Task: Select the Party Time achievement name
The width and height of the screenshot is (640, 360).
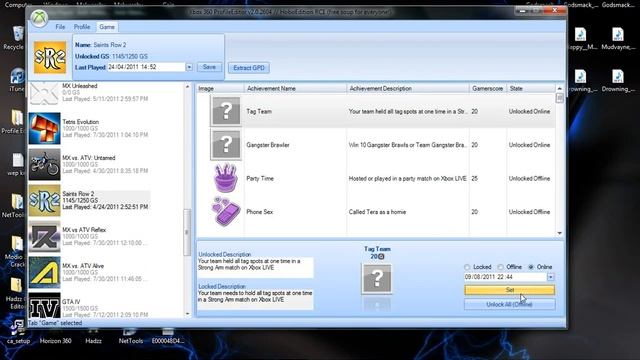Action: pos(260,178)
